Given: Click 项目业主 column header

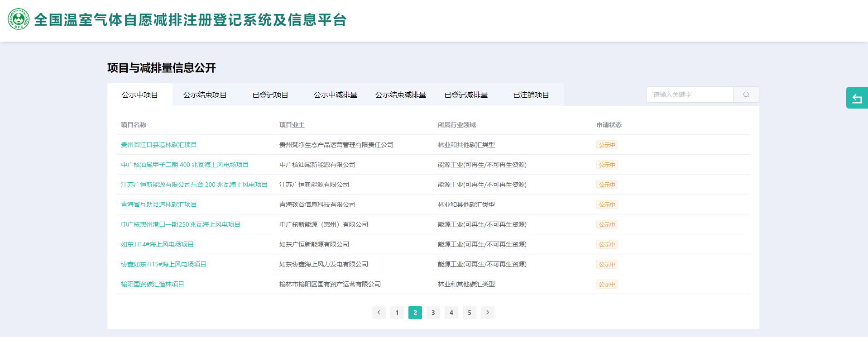Looking at the screenshot, I should pyautogui.click(x=292, y=125).
